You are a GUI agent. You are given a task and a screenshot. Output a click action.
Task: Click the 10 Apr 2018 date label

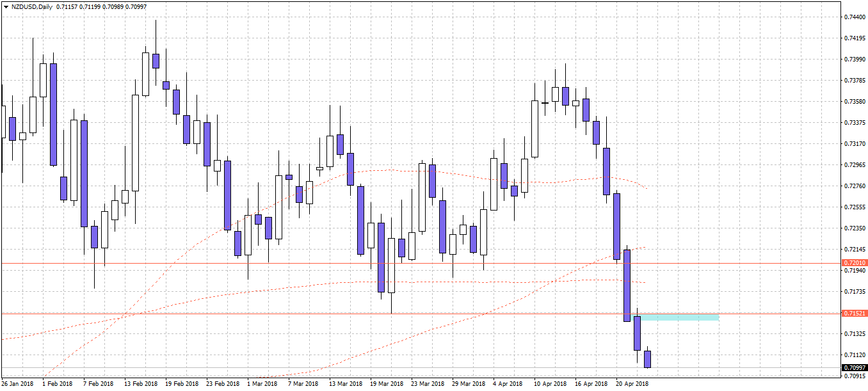click(551, 384)
